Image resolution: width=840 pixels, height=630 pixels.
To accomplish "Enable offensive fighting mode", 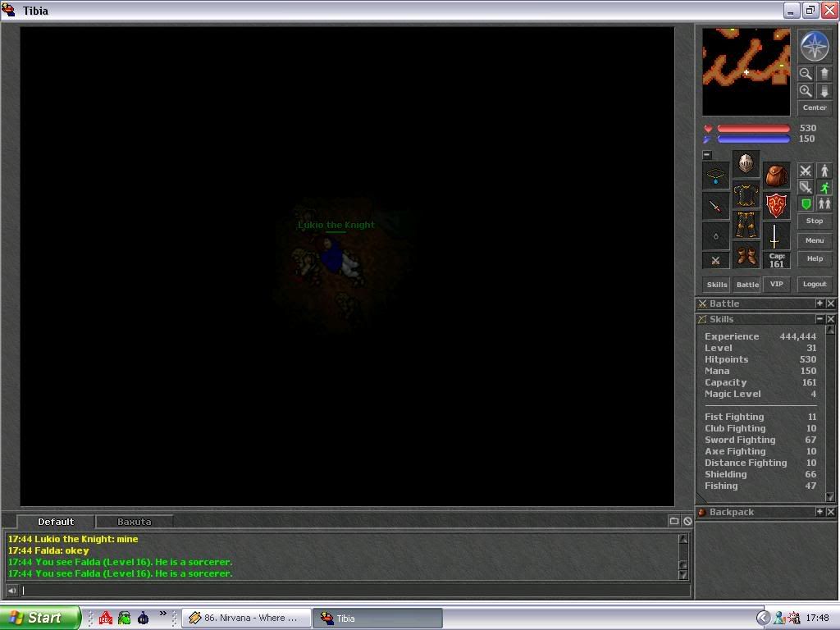I will (806, 171).
